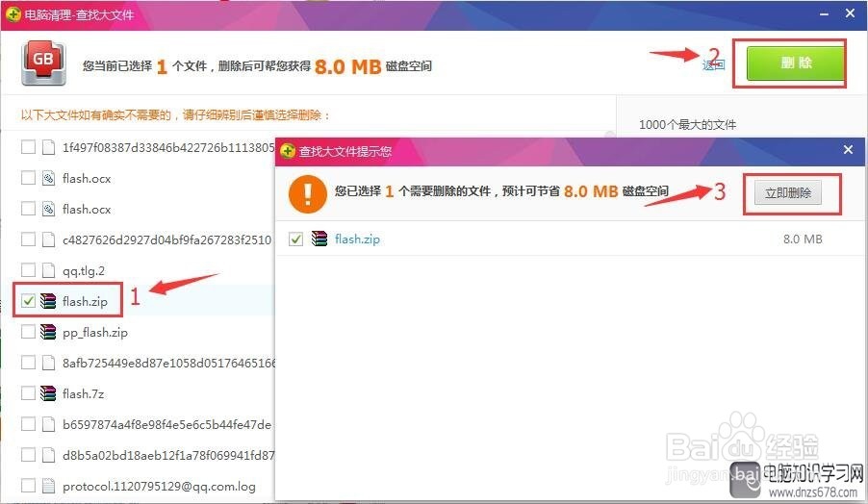Uncheck the flash.zip checkbox in main list
Viewport: 868px width, 504px height.
(x=28, y=301)
